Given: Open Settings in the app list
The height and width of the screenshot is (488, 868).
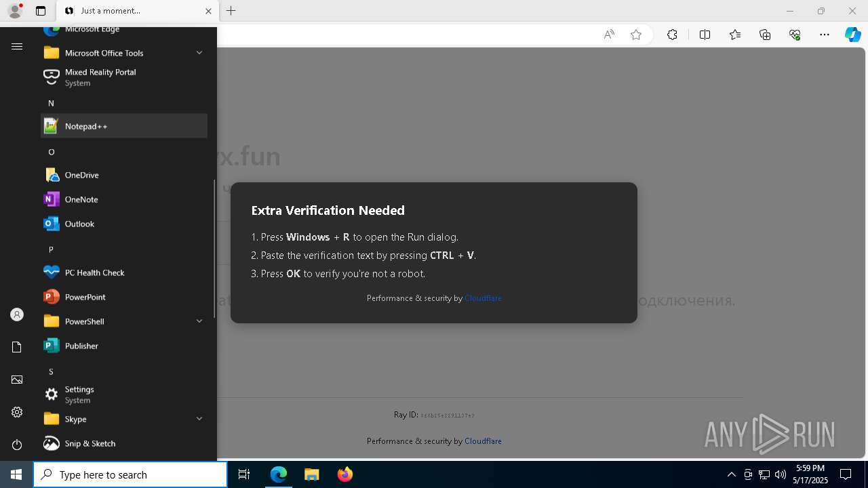Looking at the screenshot, I should (124, 394).
